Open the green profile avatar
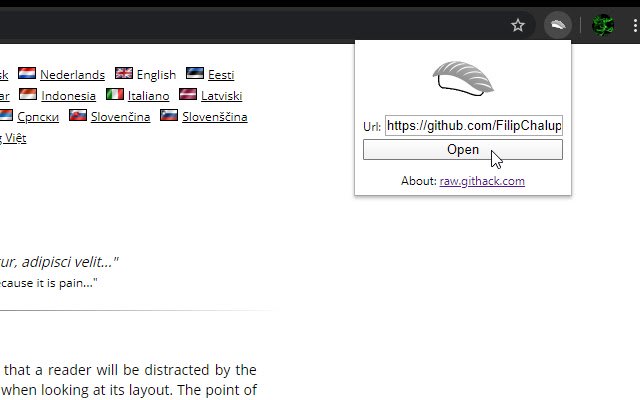Image resolution: width=640 pixels, height=400 pixels. click(603, 25)
